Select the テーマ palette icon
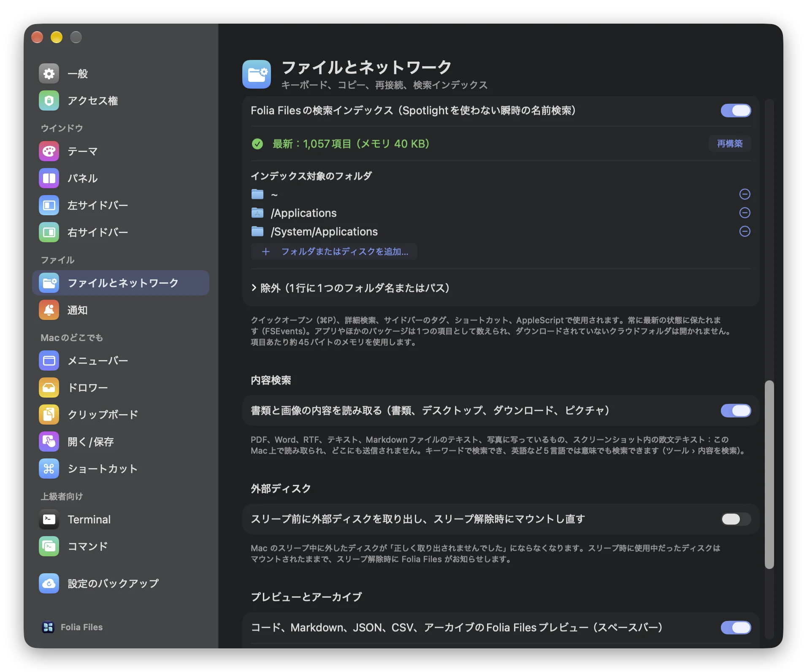 (49, 151)
